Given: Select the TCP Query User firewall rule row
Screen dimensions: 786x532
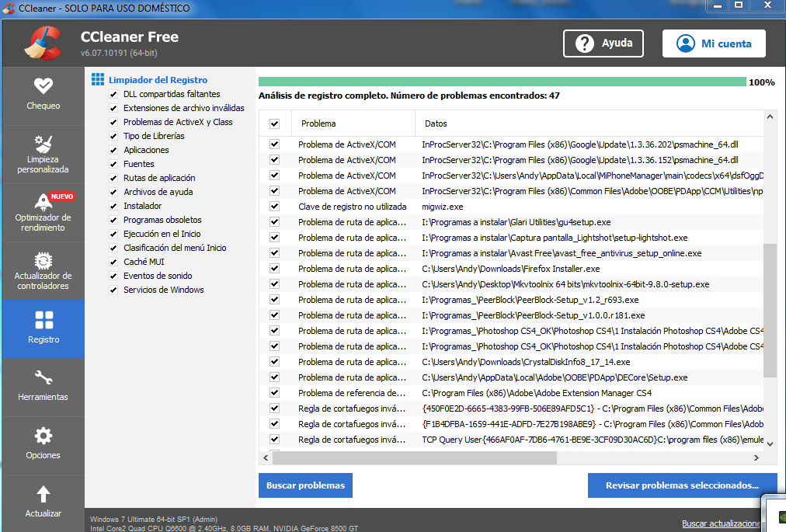Looking at the screenshot, I should coord(511,440).
